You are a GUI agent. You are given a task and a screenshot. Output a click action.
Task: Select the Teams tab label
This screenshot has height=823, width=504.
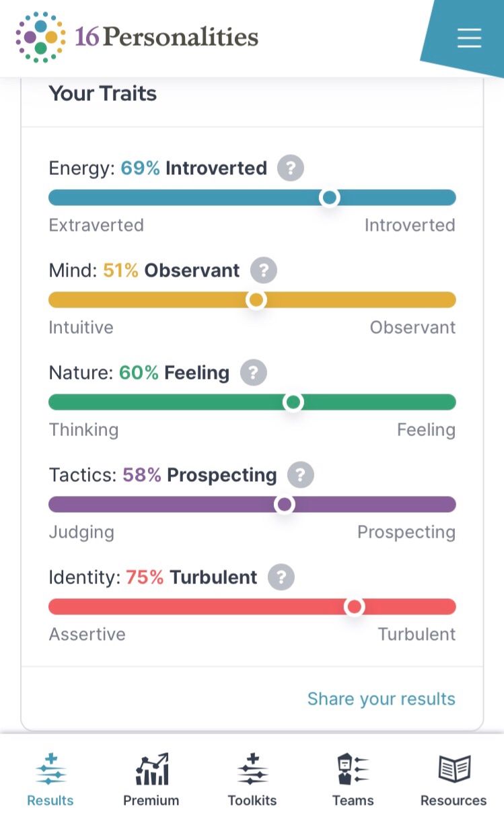pos(352,801)
